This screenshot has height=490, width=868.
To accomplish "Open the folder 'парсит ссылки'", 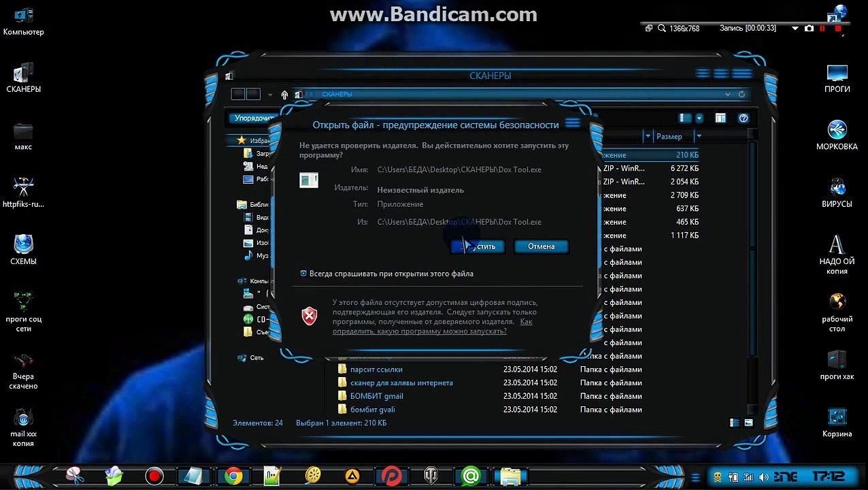I will (376, 370).
